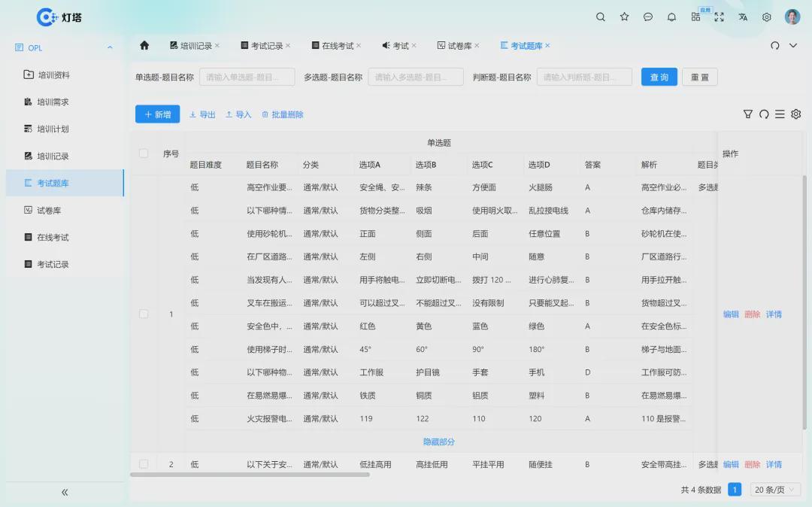Click the search magnifier icon in header

pyautogui.click(x=600, y=17)
